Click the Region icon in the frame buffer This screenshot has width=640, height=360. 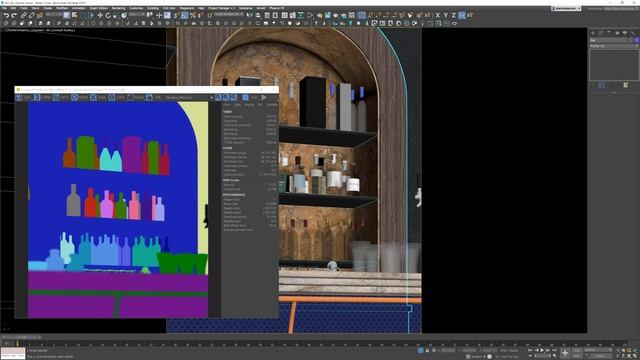[x=131, y=98]
